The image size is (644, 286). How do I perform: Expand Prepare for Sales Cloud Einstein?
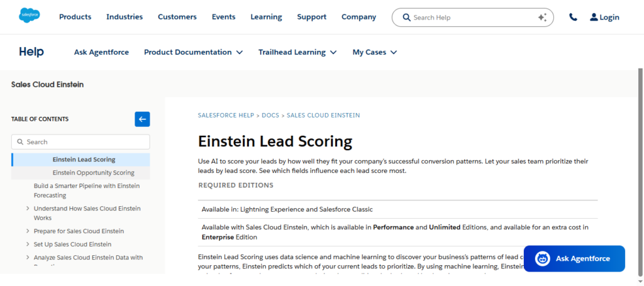point(28,231)
